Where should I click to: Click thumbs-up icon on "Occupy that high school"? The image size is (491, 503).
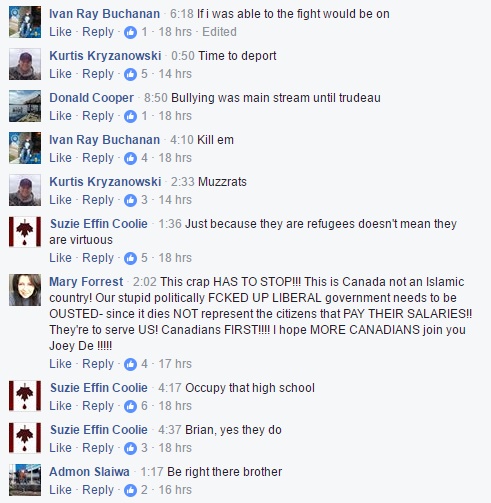130,406
